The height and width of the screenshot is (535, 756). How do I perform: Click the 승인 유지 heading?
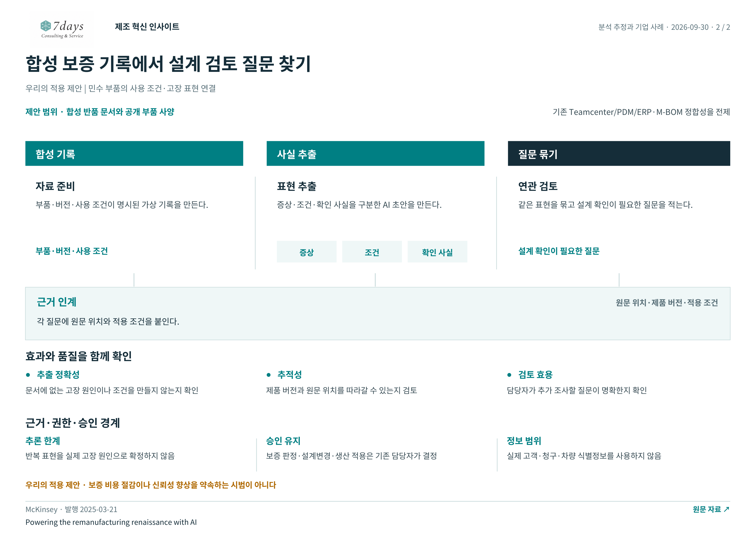(x=283, y=441)
